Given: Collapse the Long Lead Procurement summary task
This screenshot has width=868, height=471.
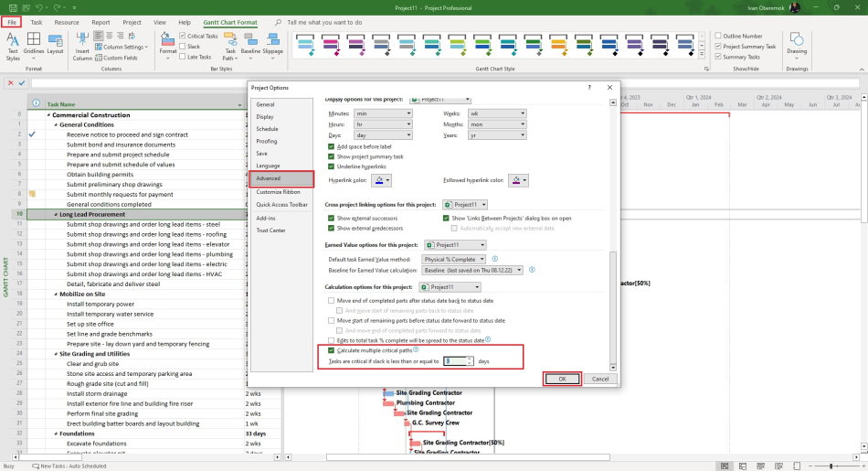Looking at the screenshot, I should click(56, 214).
